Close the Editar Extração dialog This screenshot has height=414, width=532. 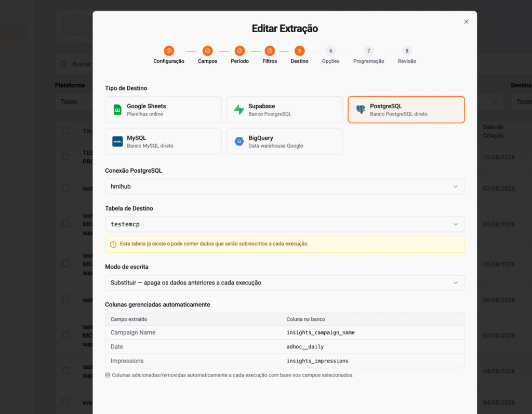click(x=466, y=22)
